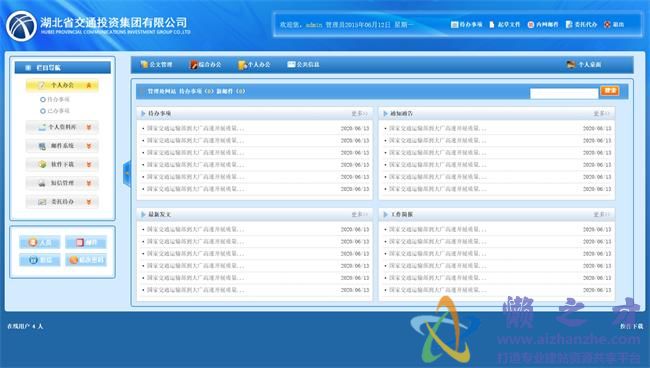Image resolution: width=650 pixels, height=368 pixels.
Task: Expand the 委托待办 section arrow
Action: click(x=89, y=202)
